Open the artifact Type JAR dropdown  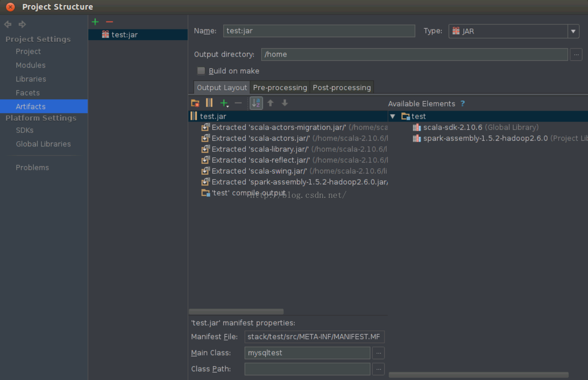coord(573,31)
